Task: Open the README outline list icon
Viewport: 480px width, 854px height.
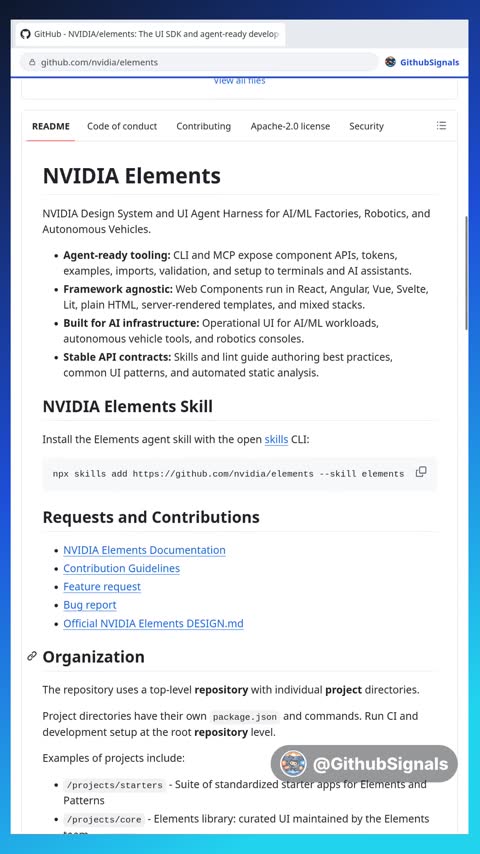Action: [441, 126]
